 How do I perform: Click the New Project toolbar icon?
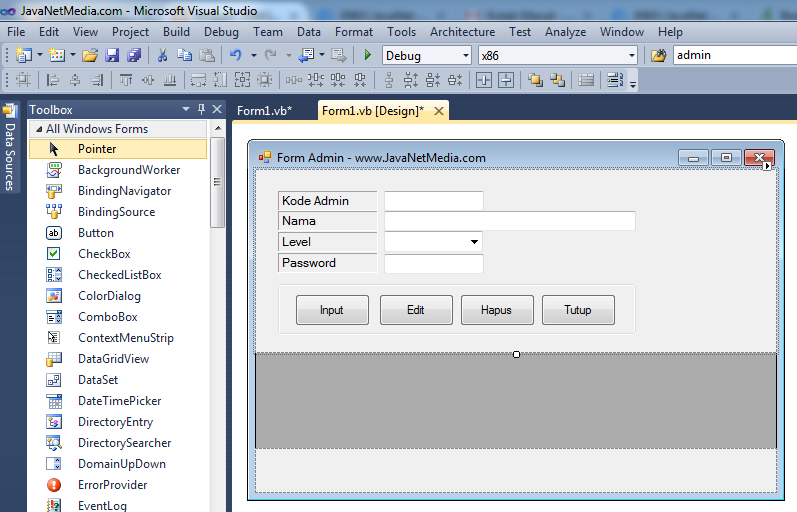[x=23, y=55]
